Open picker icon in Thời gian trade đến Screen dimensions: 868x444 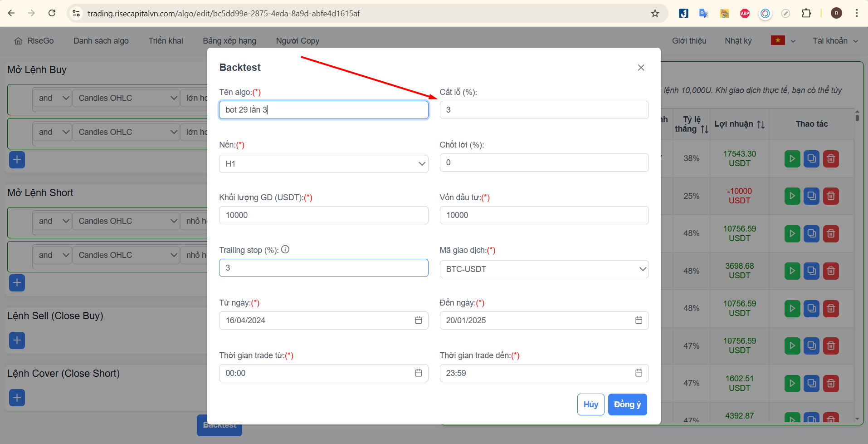[x=639, y=373]
